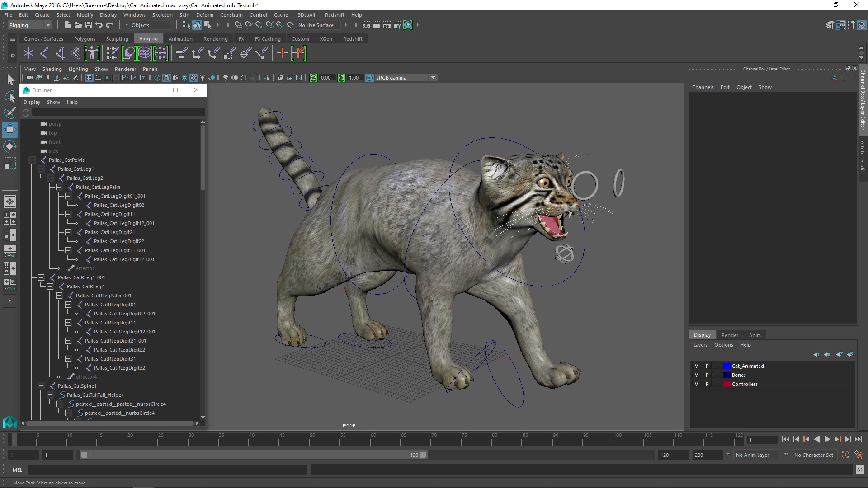Toggle textured display in viewport toolbar
868x488 pixels.
click(x=193, y=78)
